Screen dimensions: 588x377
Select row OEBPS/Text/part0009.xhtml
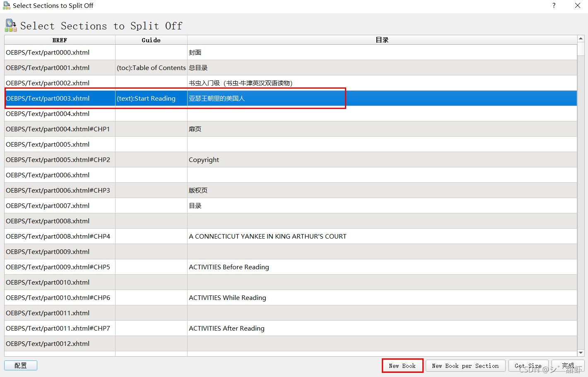tap(290, 251)
